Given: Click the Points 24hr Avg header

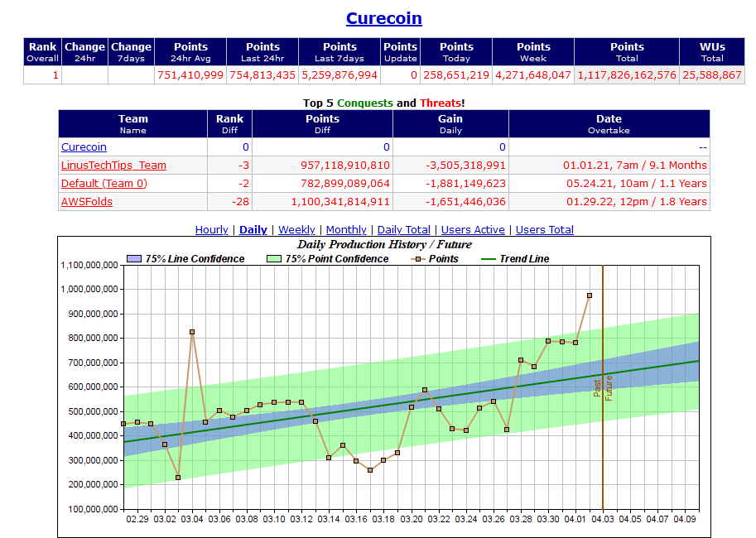Looking at the screenshot, I should (x=190, y=52).
